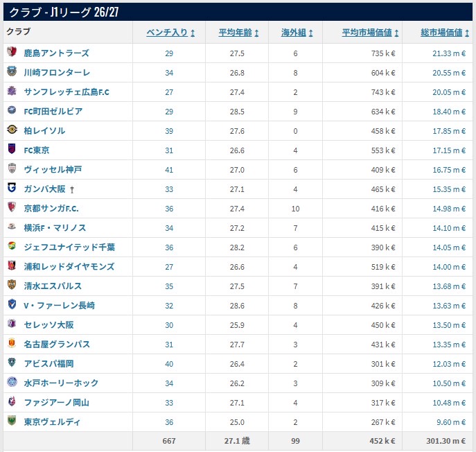Click the ジェフユナイテッド千葉 crest icon
Viewport: 476px width, 452px height.
(x=12, y=245)
